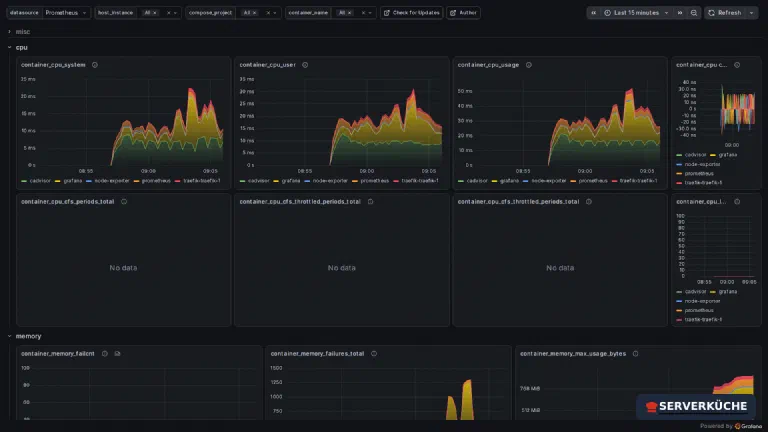Open container_cpu_usage panel title menu
The image size is (768, 432).
tap(488, 65)
